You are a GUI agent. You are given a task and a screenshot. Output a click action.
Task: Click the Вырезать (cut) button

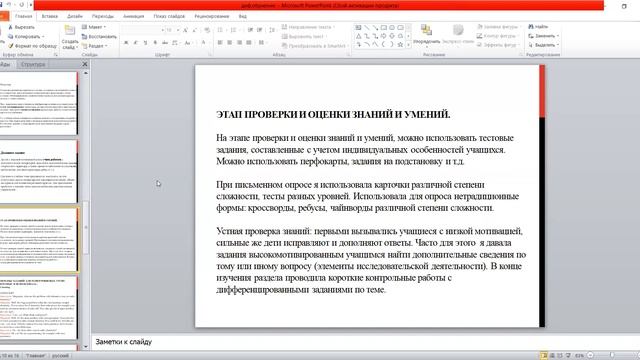coord(21,27)
